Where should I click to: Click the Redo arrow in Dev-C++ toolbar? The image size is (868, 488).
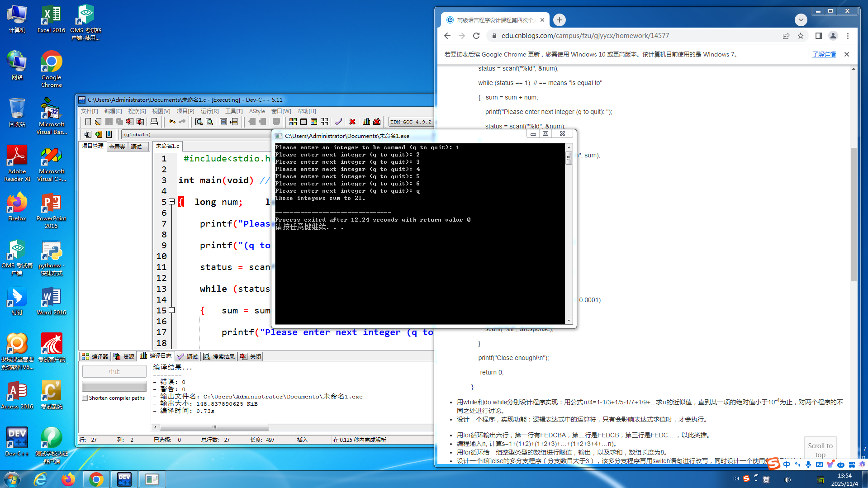tap(182, 122)
